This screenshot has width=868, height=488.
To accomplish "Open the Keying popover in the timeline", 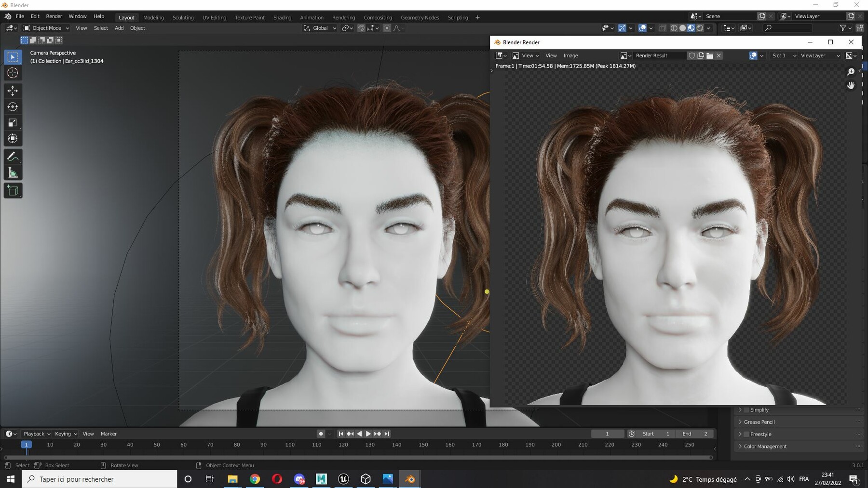I will tap(66, 434).
